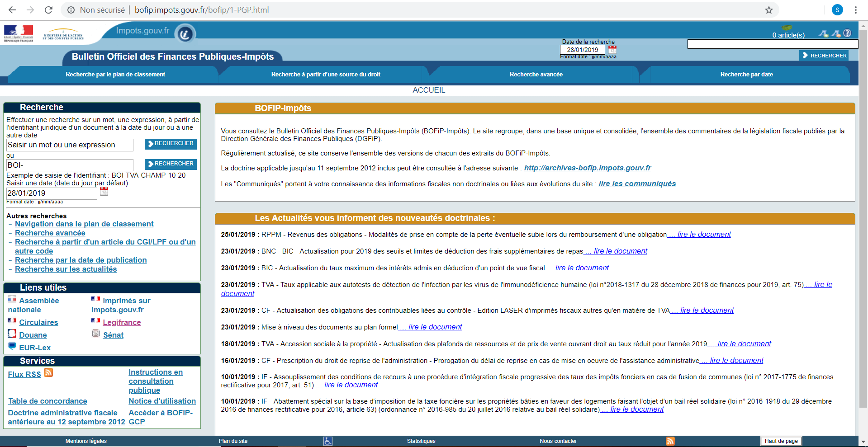
Task: Open the 'lire les communiqués' link
Action: (637, 184)
